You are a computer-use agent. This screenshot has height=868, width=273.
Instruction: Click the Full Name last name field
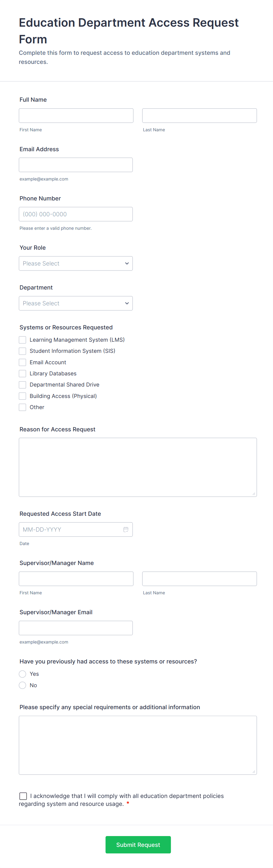199,115
